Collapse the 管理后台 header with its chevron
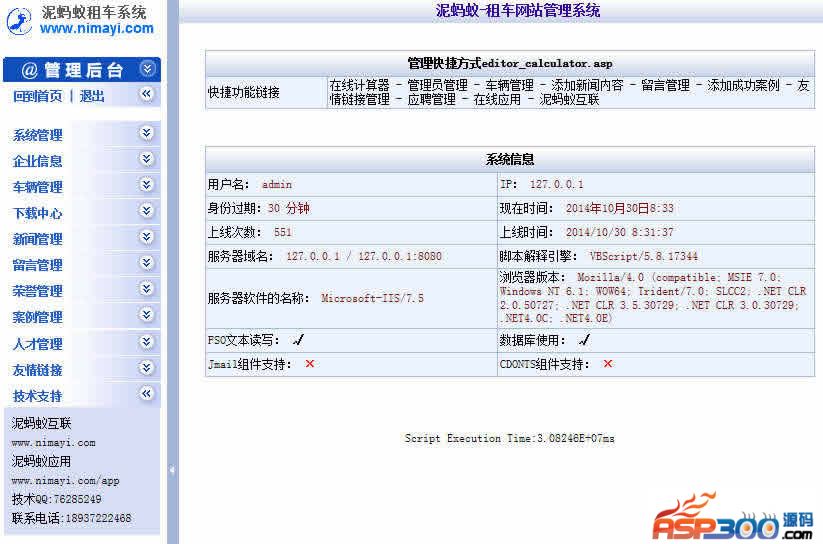 point(147,68)
